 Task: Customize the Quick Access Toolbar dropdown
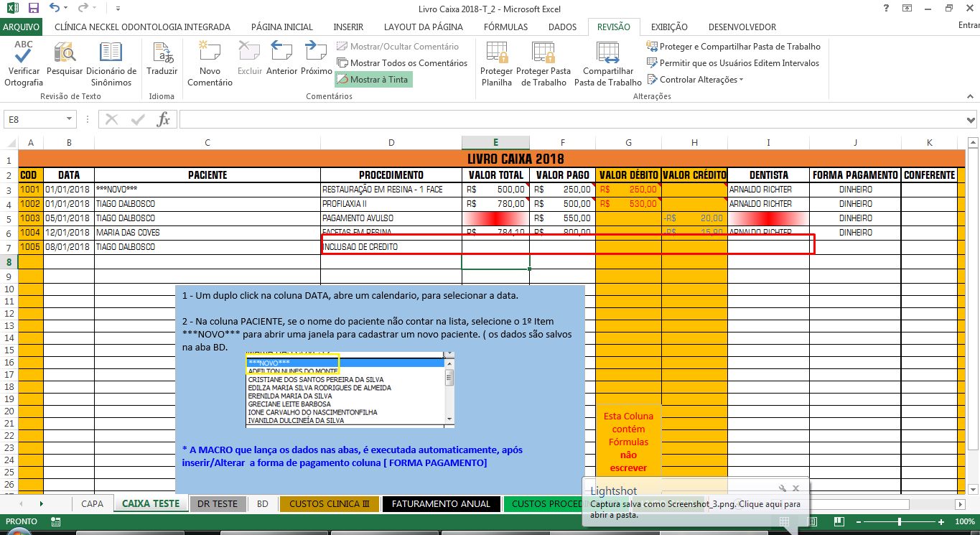tap(118, 9)
